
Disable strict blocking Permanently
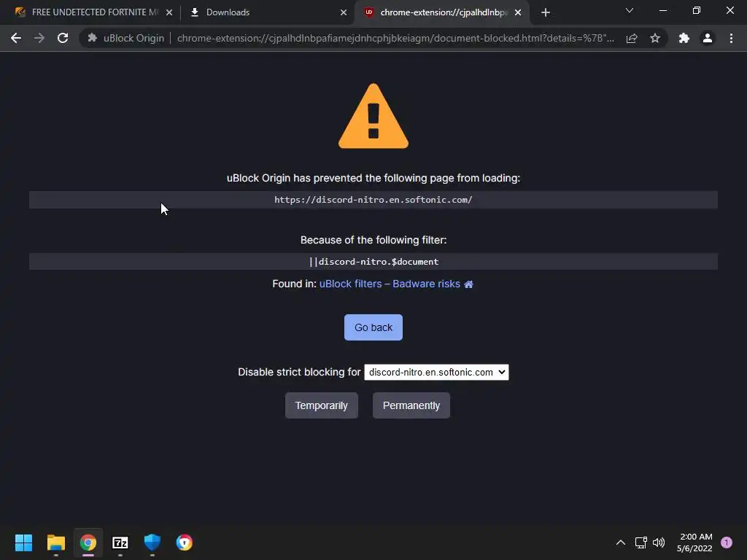coord(411,405)
